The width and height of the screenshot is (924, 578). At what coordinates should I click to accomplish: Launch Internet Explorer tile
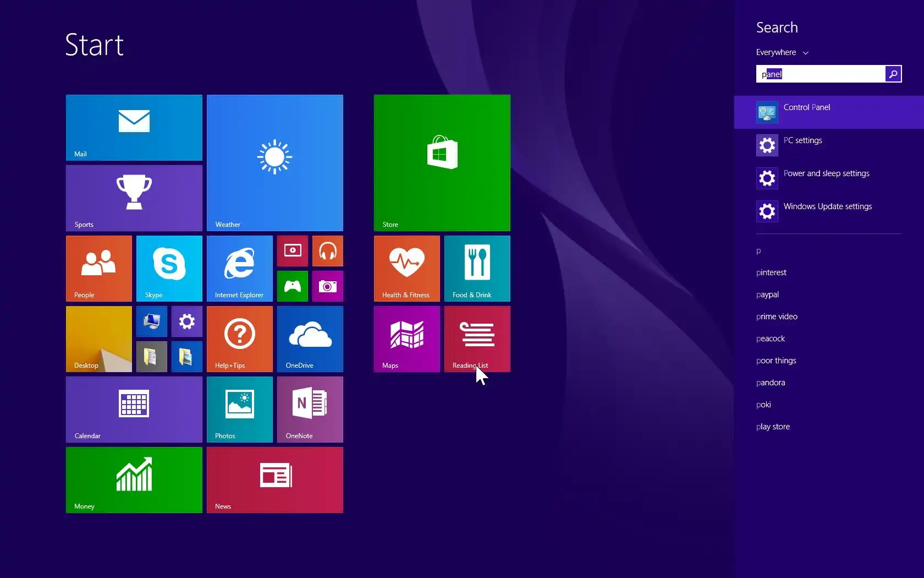coord(240,269)
